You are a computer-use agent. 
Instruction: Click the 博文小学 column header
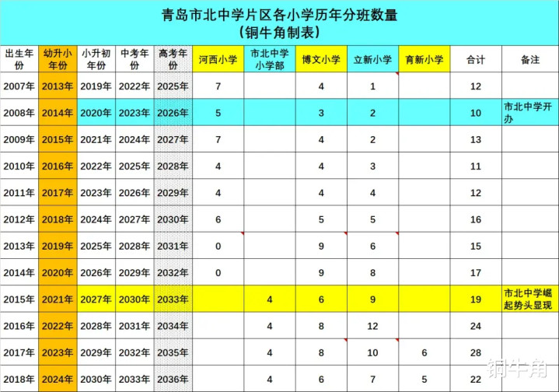(321, 59)
